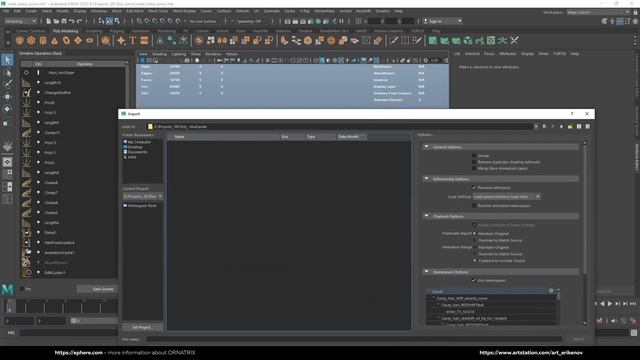The image size is (640, 360).
Task: Click the polygon Cone shelf icon
Action: (x=54, y=40)
